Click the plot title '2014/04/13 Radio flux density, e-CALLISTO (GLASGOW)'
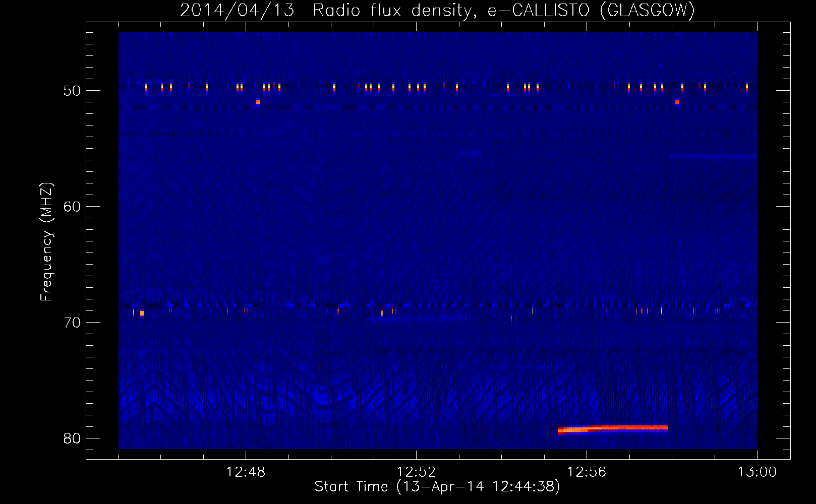Viewport: 816px width, 504px height. (x=437, y=10)
